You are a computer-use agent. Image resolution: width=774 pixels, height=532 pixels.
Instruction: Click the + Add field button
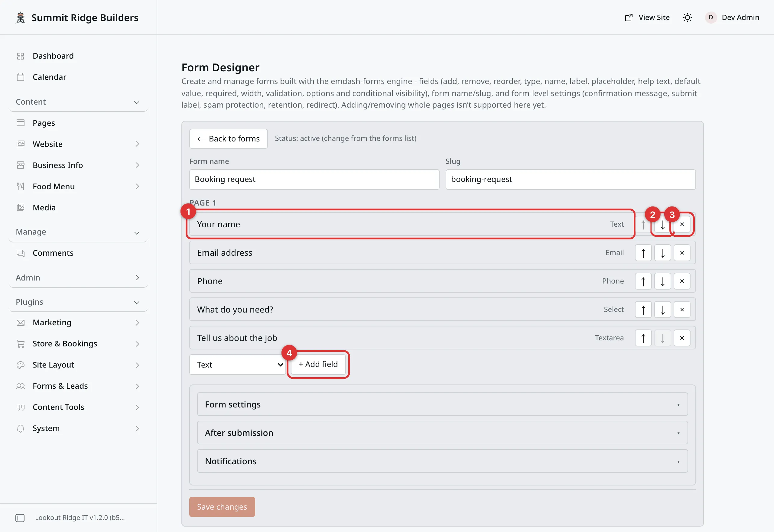click(318, 364)
